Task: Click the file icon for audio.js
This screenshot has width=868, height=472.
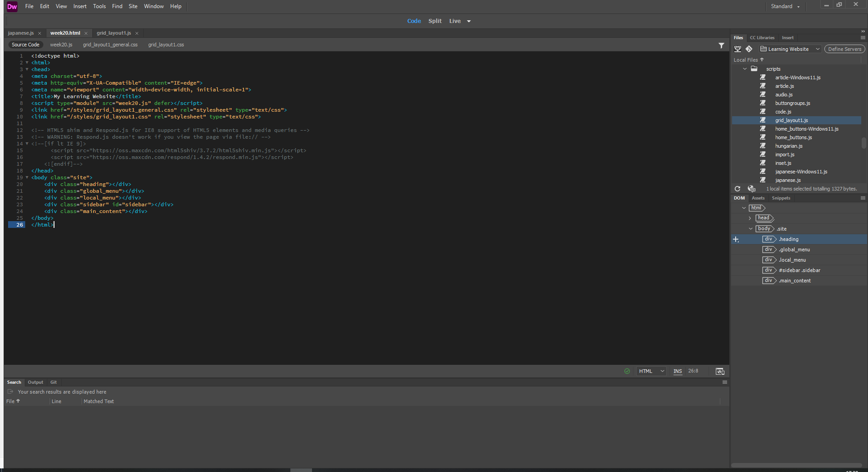Action: [x=763, y=95]
